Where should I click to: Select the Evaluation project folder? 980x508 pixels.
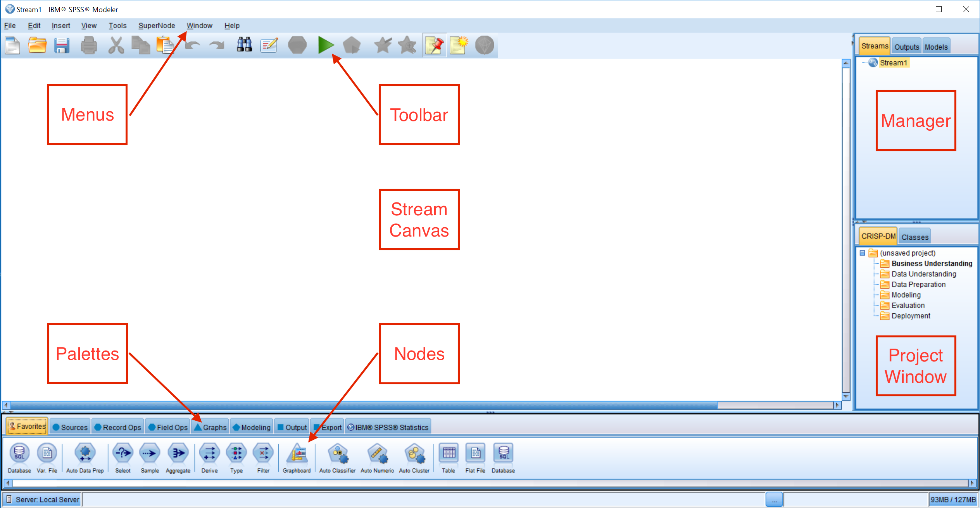(x=908, y=305)
